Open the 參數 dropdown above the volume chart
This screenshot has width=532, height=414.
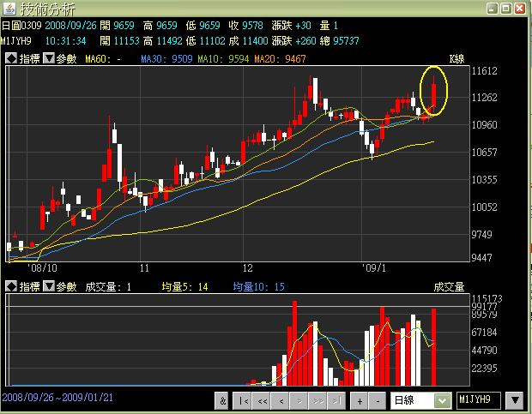(49, 286)
